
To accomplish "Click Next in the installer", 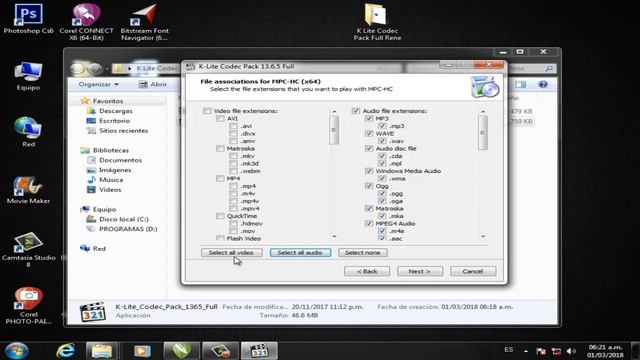I will click(x=420, y=271).
